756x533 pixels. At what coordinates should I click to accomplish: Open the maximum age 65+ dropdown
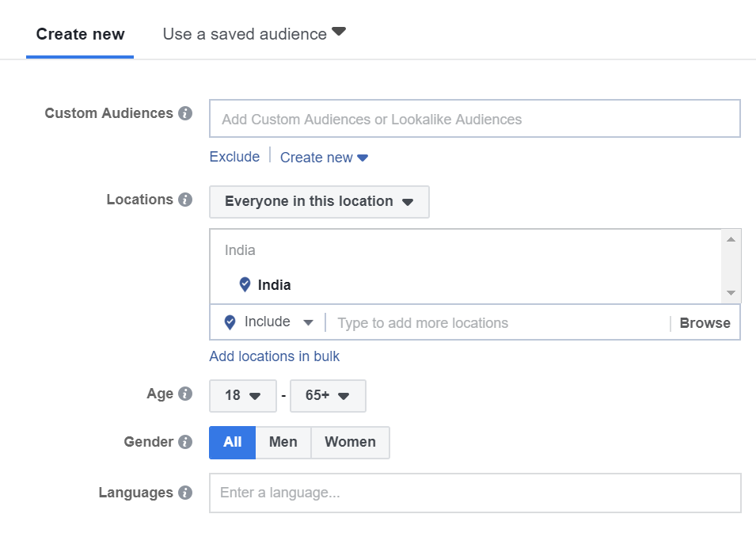328,395
